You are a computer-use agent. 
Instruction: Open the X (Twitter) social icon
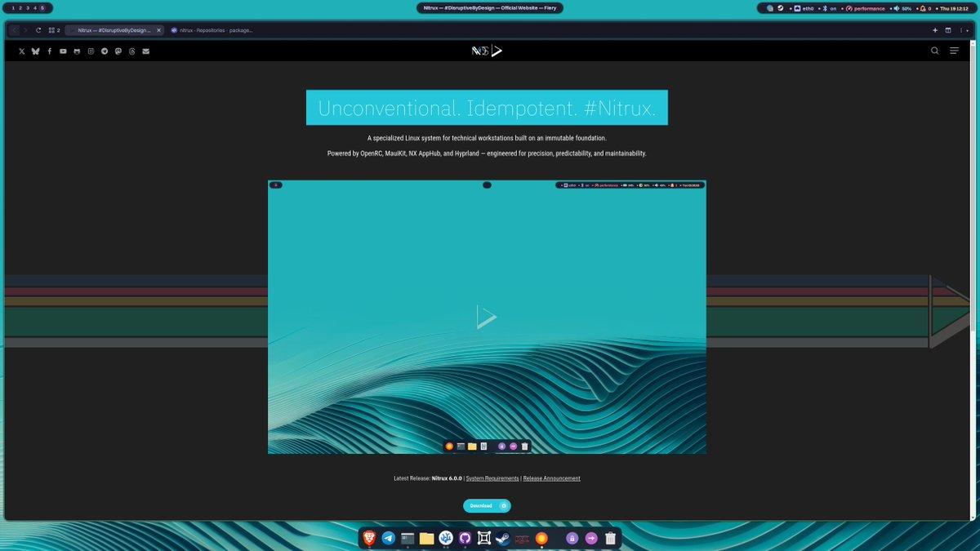click(22, 51)
